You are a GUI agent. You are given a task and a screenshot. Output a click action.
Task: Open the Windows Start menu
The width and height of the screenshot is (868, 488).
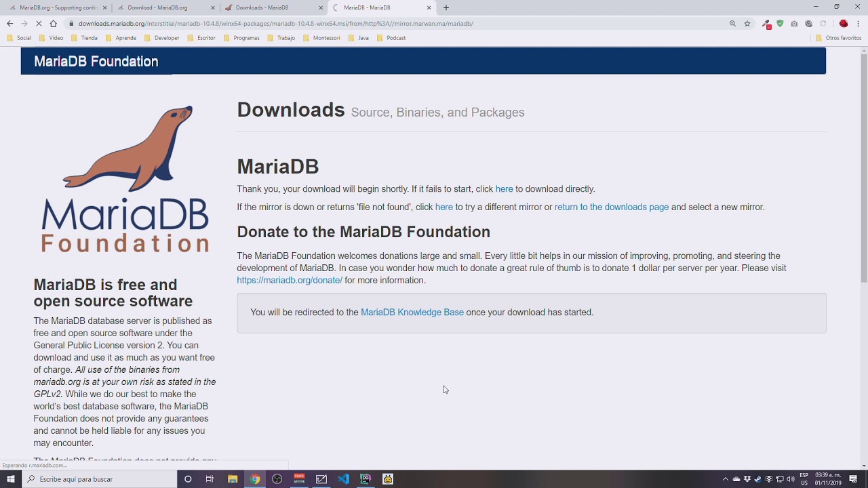tap(10, 479)
